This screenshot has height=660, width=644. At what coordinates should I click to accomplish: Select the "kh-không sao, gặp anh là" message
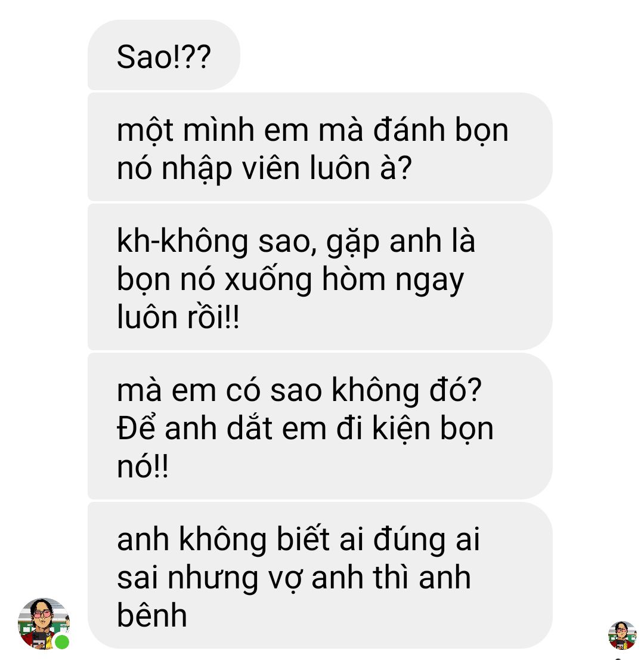point(320,277)
